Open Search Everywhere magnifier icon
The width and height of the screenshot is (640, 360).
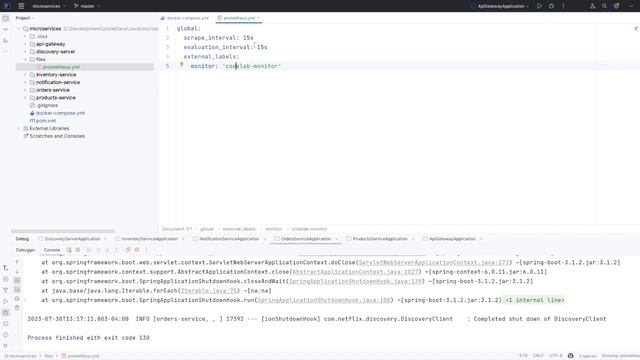(x=604, y=6)
